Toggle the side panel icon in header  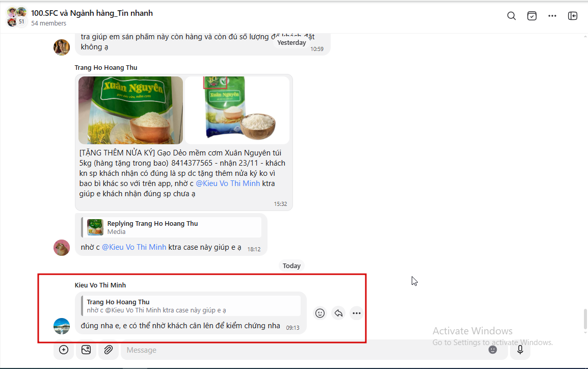click(x=573, y=16)
